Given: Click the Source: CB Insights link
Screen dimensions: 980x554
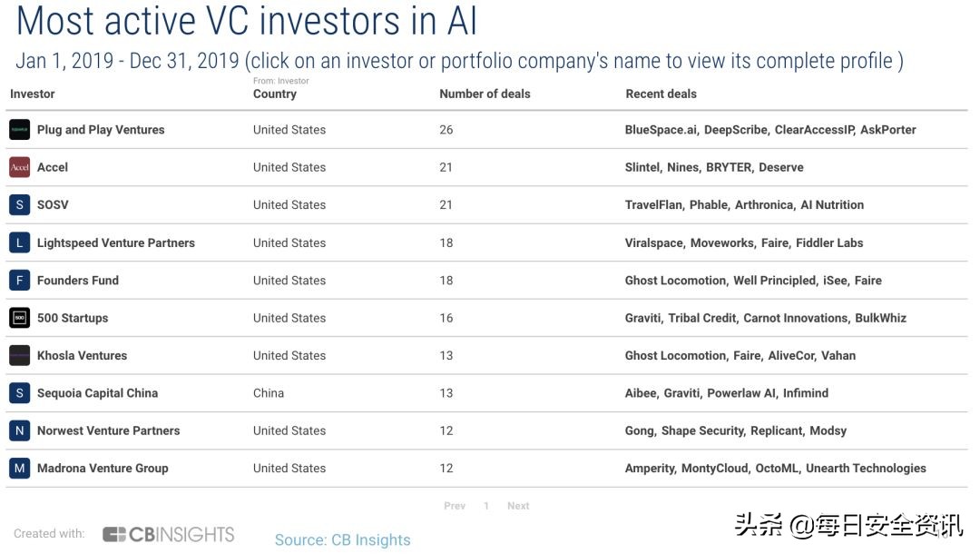Looking at the screenshot, I should click(x=342, y=539).
